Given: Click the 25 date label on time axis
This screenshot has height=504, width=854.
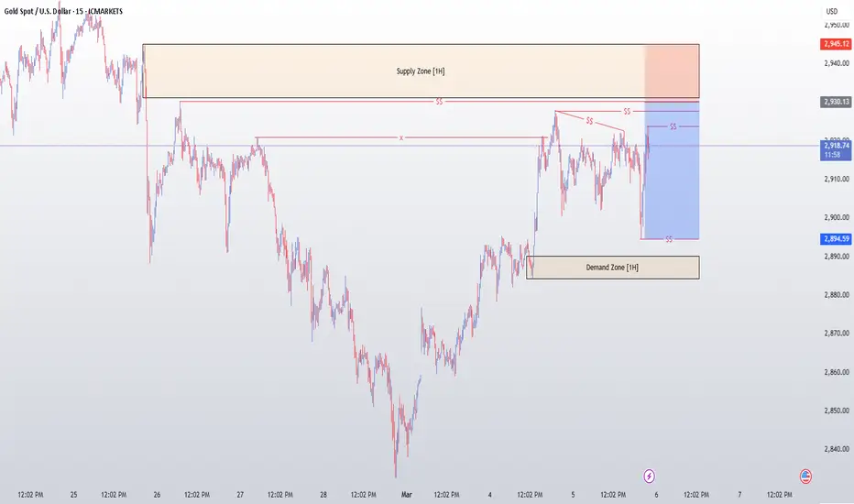Looking at the screenshot, I should pos(73,495).
